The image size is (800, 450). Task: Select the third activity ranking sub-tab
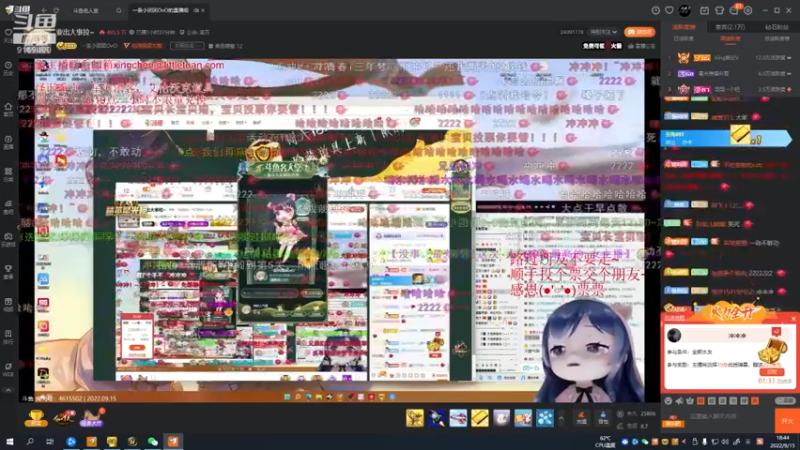pos(777,39)
